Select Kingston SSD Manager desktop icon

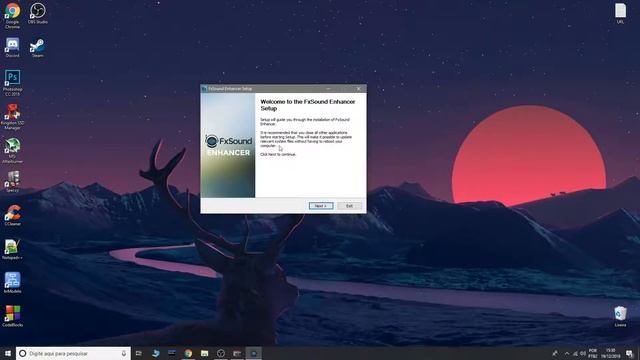(12, 116)
